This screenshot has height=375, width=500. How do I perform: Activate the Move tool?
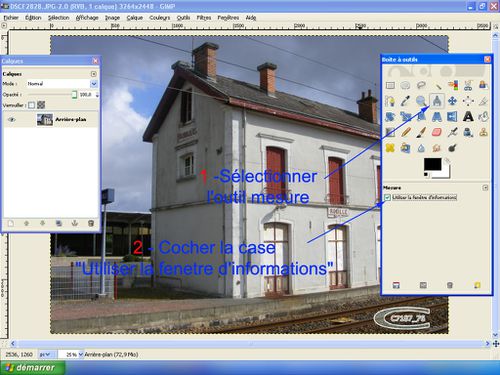452,101
